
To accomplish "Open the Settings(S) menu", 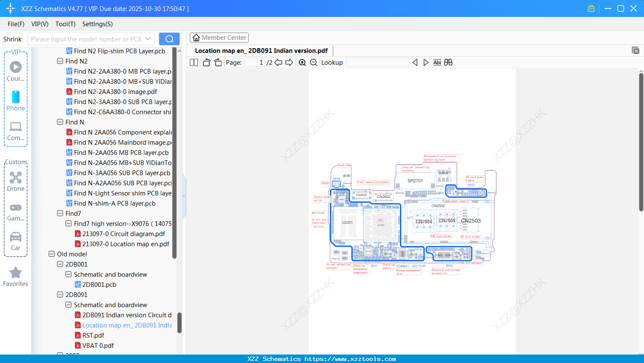I will (98, 24).
